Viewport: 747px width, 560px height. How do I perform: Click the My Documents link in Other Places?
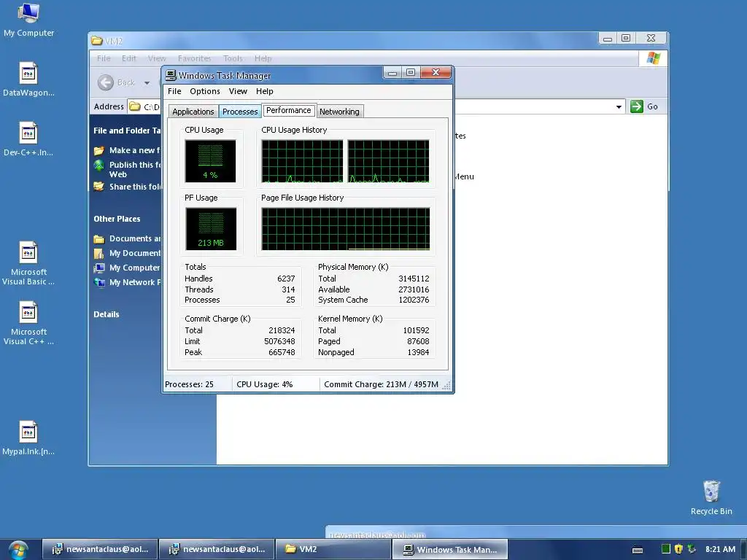pyautogui.click(x=135, y=253)
